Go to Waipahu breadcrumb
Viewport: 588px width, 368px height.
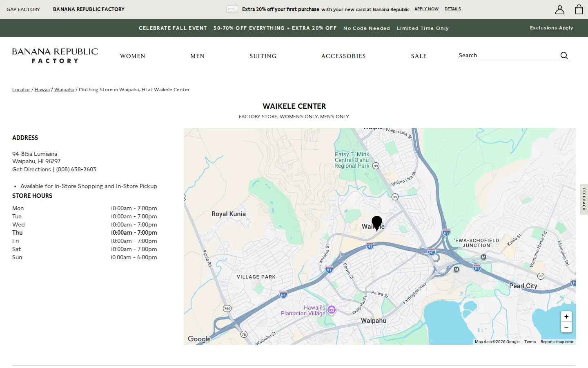tap(64, 90)
